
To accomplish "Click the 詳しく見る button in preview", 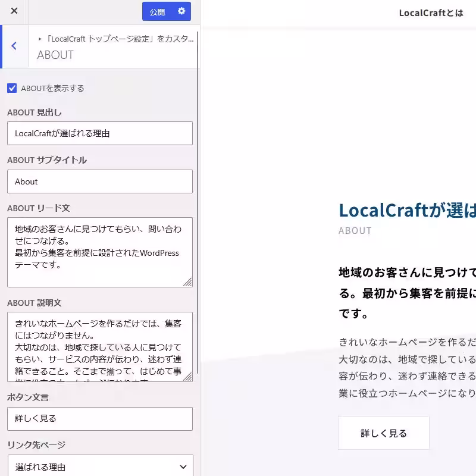I will (384, 433).
